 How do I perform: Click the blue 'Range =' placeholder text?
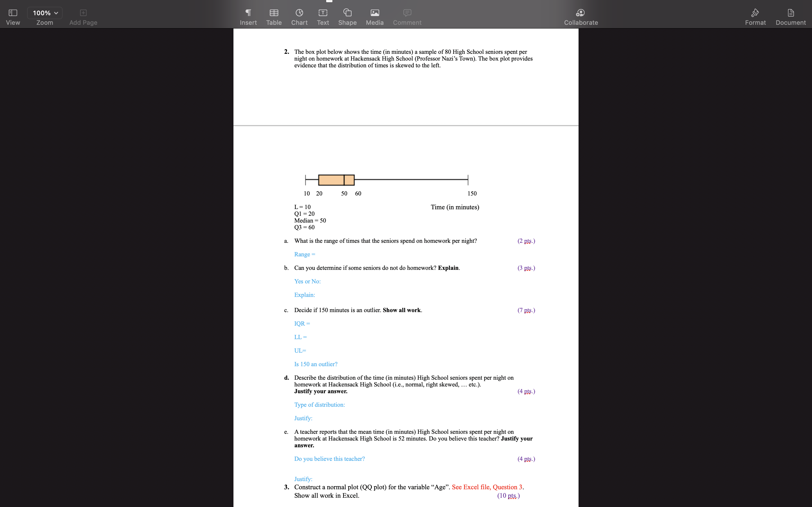point(304,254)
